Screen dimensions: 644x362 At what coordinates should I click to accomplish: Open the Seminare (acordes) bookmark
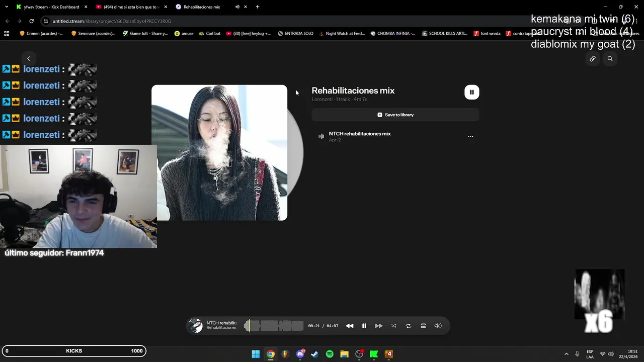tap(94, 34)
